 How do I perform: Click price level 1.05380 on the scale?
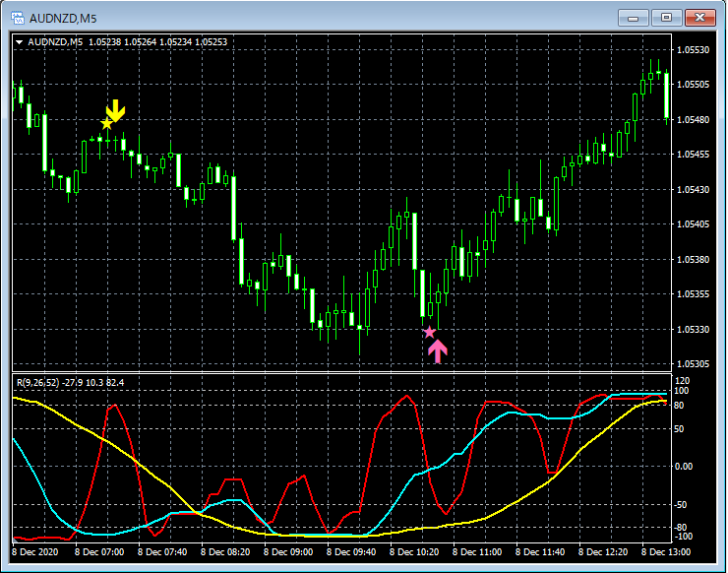[694, 259]
